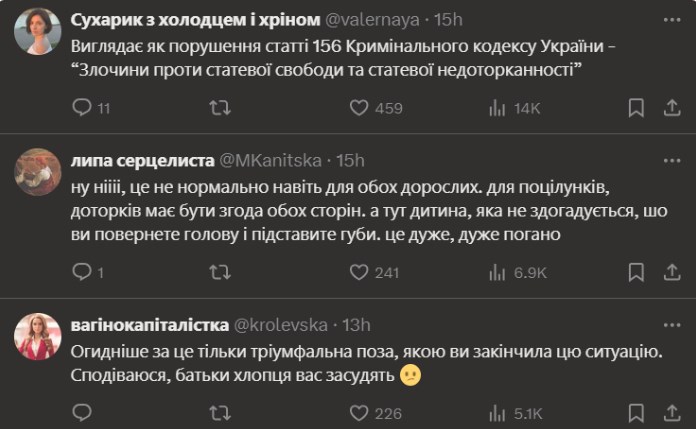Image resolution: width=696 pixels, height=429 pixels.
Task: Like the tweet with 241 likes
Action: [x=358, y=272]
